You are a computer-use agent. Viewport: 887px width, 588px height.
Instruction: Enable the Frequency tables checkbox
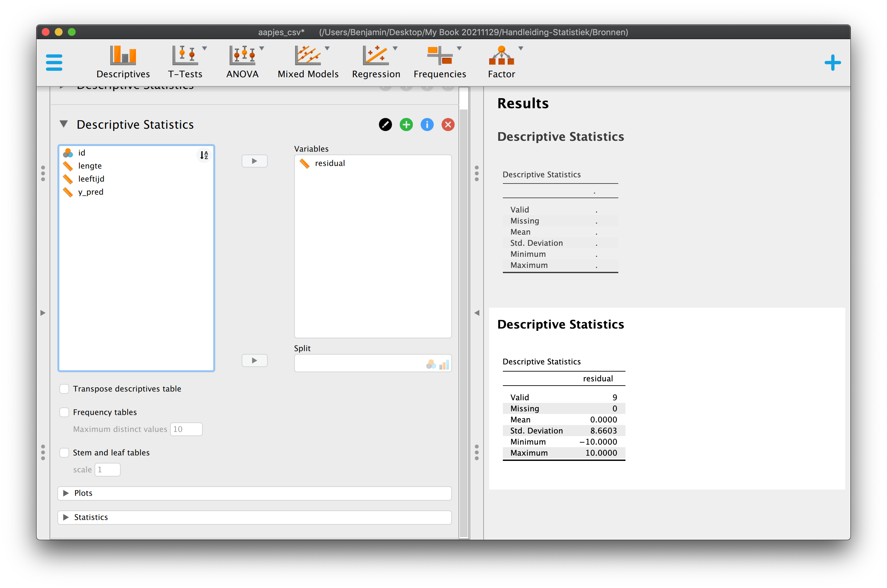click(65, 412)
